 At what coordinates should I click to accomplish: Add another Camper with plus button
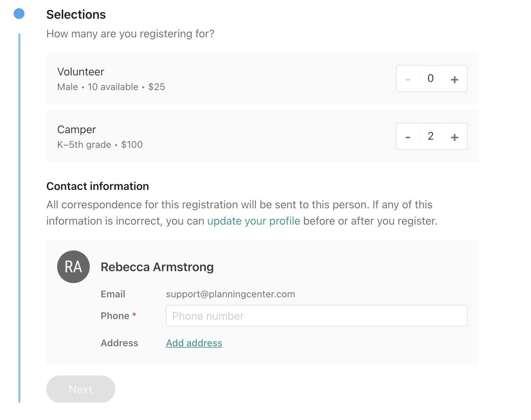455,137
